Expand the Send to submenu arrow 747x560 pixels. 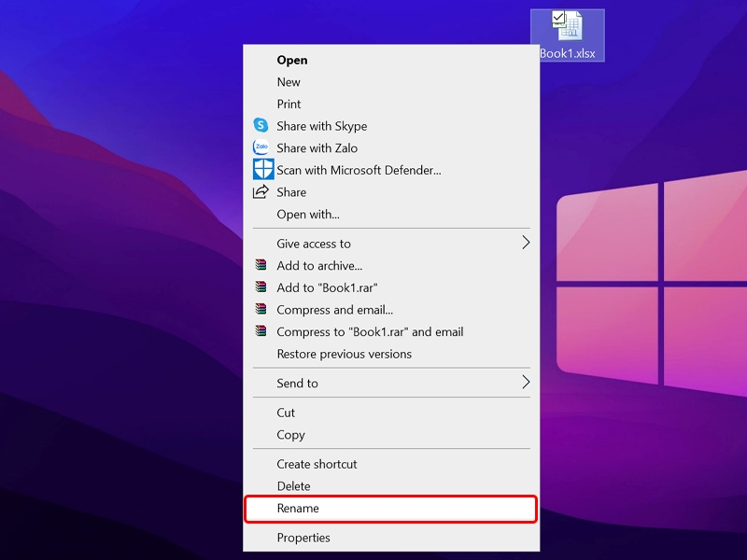point(526,382)
